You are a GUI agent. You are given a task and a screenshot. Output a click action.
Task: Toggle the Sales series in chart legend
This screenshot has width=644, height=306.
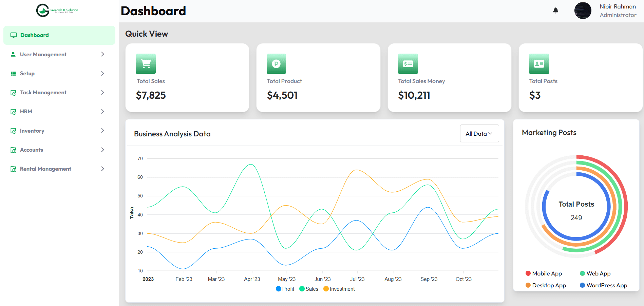(x=309, y=289)
